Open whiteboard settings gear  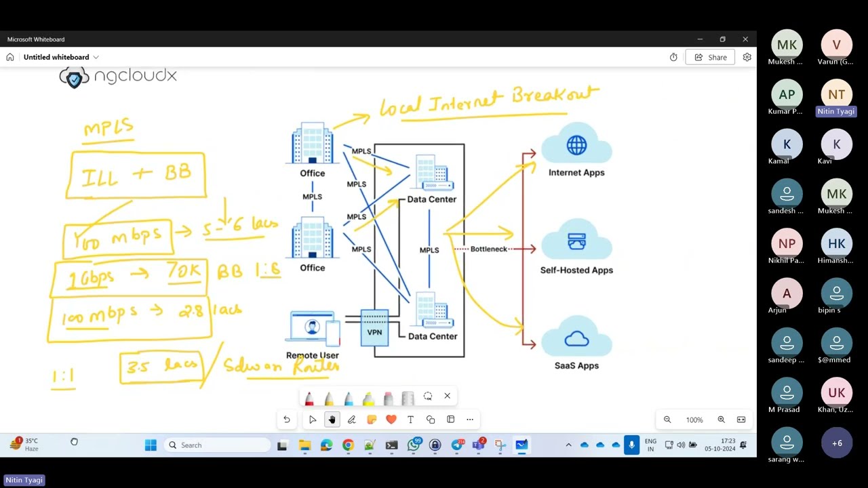coord(747,58)
